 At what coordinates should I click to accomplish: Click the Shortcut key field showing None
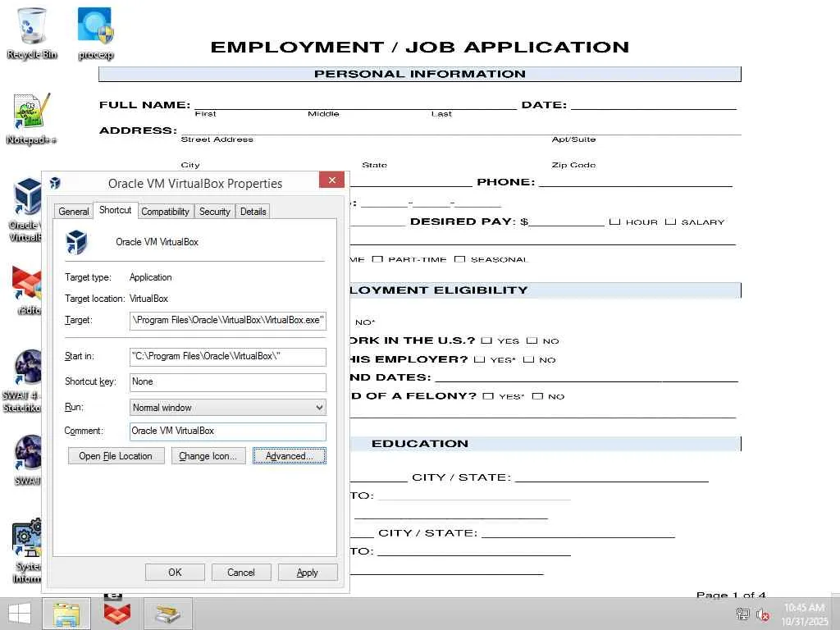(228, 382)
